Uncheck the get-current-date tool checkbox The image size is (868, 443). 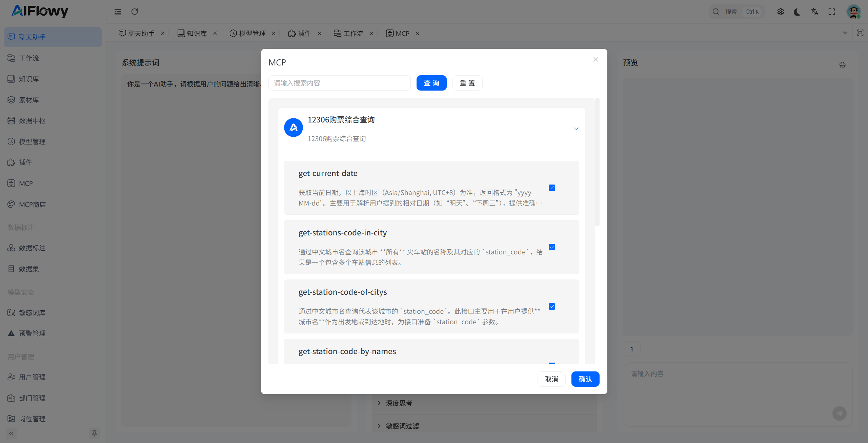pos(552,188)
